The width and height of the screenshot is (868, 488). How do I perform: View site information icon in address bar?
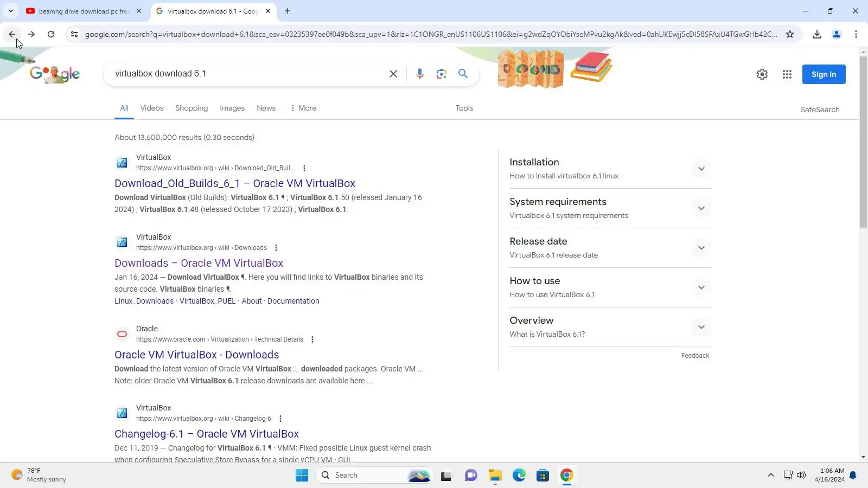tap(74, 34)
